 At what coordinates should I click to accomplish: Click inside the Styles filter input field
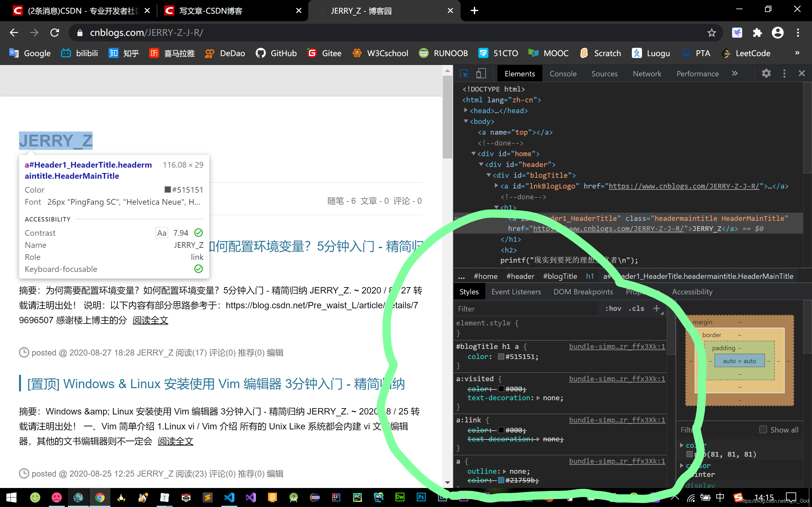coord(520,309)
